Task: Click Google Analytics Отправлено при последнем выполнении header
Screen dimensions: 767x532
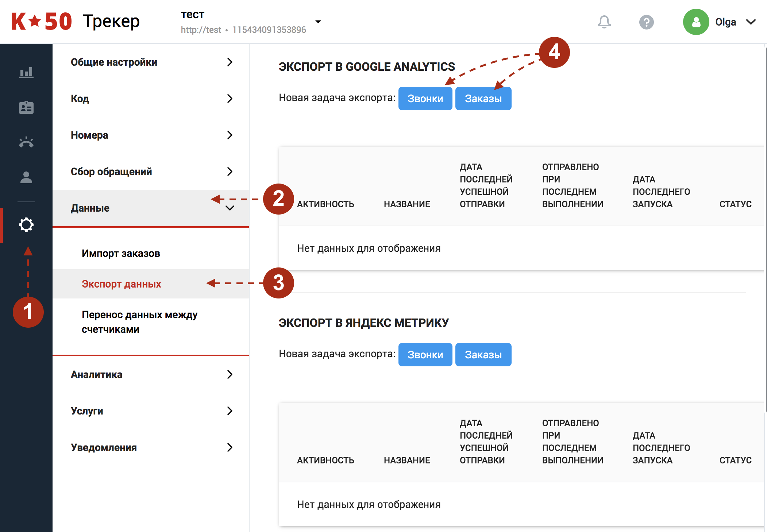Action: point(573,185)
